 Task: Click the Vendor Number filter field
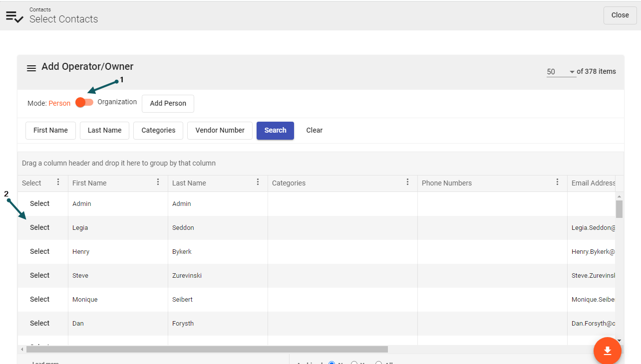220,130
